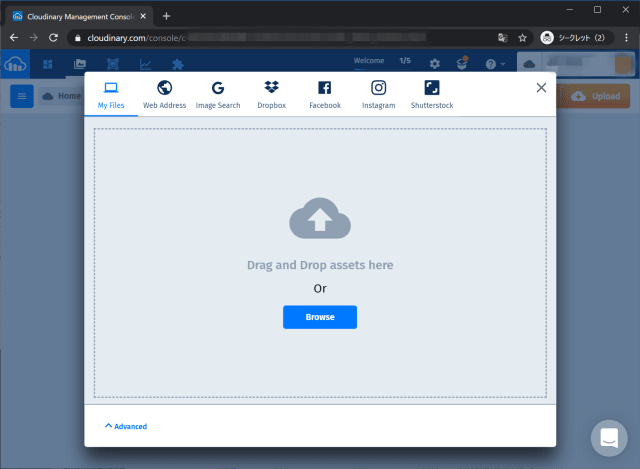Click the 'Drag and Drop assets here' text
The width and height of the screenshot is (640, 469).
pyautogui.click(x=320, y=265)
